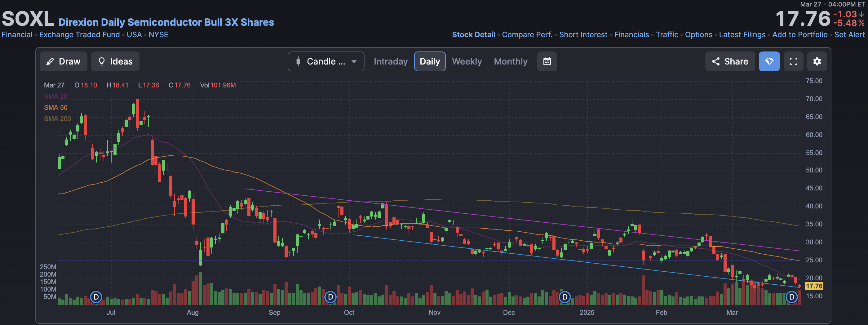Click the late December dividend D marker
Viewport: 868px width, 325px height.
(x=565, y=297)
